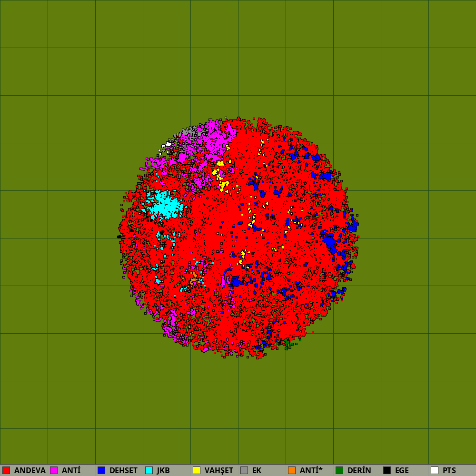Click the orange ANTİ* legend swatch
This screenshot has height=476, width=476.
tap(292, 470)
